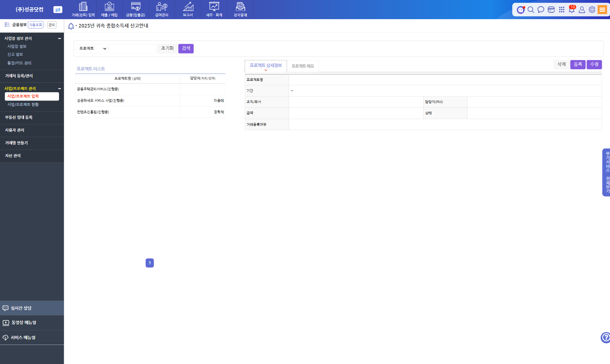Open the chat bubble icon in header

tap(541, 10)
